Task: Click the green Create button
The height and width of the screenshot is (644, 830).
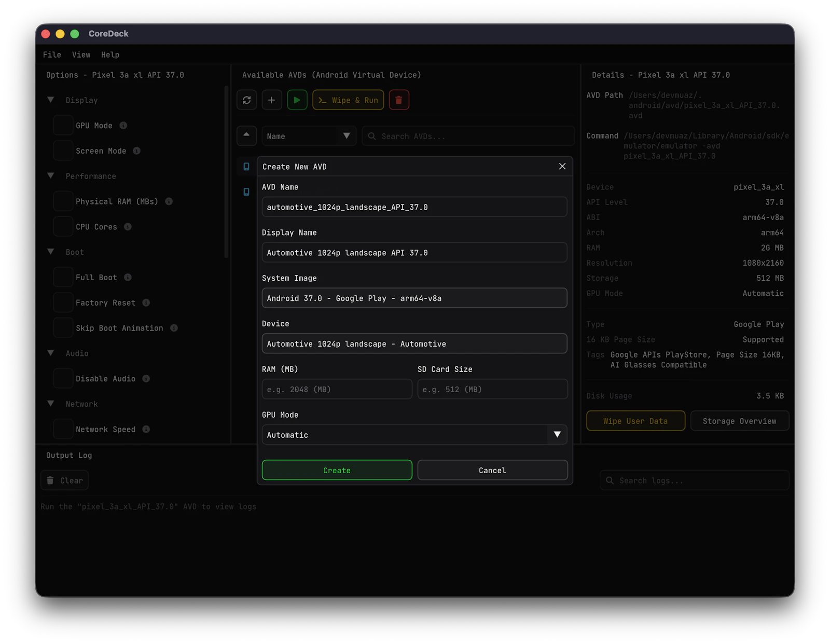Action: pyautogui.click(x=337, y=470)
